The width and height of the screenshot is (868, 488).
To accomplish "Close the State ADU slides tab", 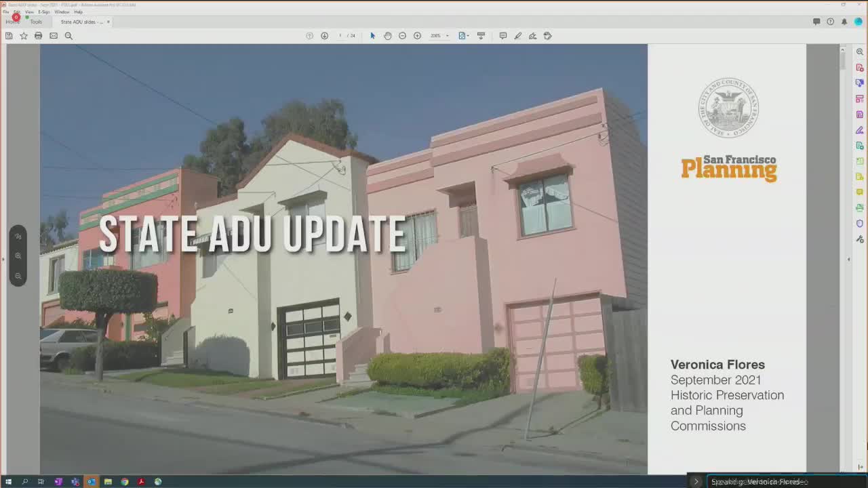I will (108, 22).
